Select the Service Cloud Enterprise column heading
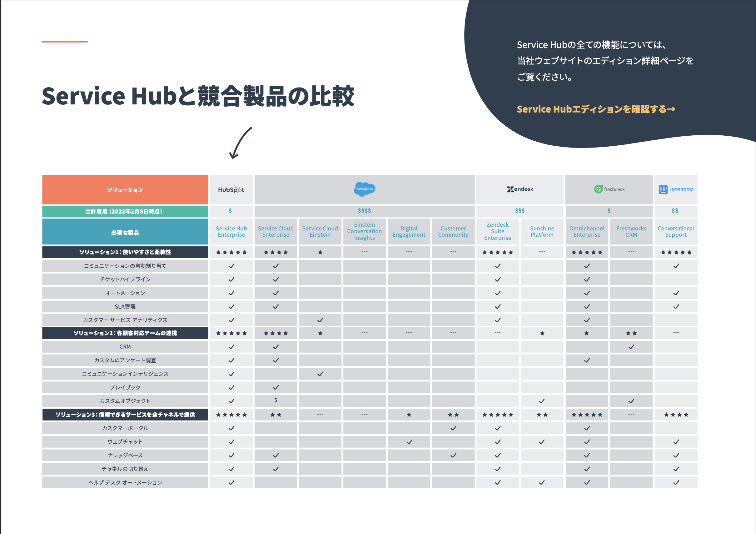 (276, 231)
